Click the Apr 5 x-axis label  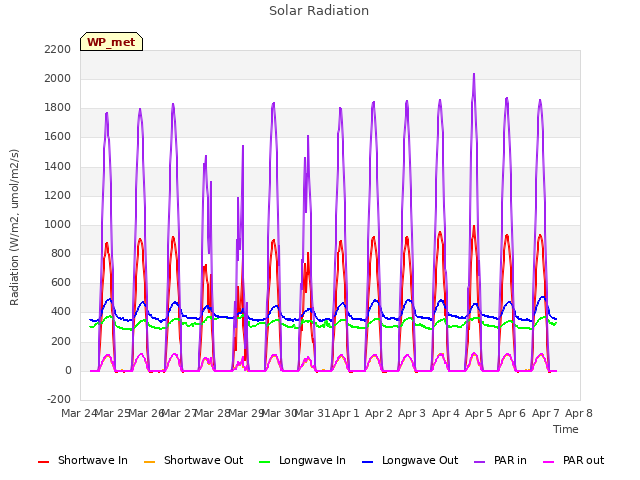(479, 413)
